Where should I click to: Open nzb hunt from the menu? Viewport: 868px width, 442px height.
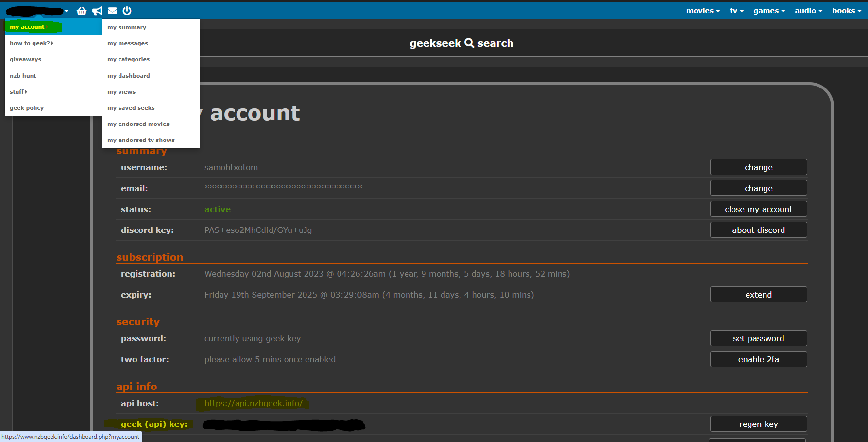[53, 76]
